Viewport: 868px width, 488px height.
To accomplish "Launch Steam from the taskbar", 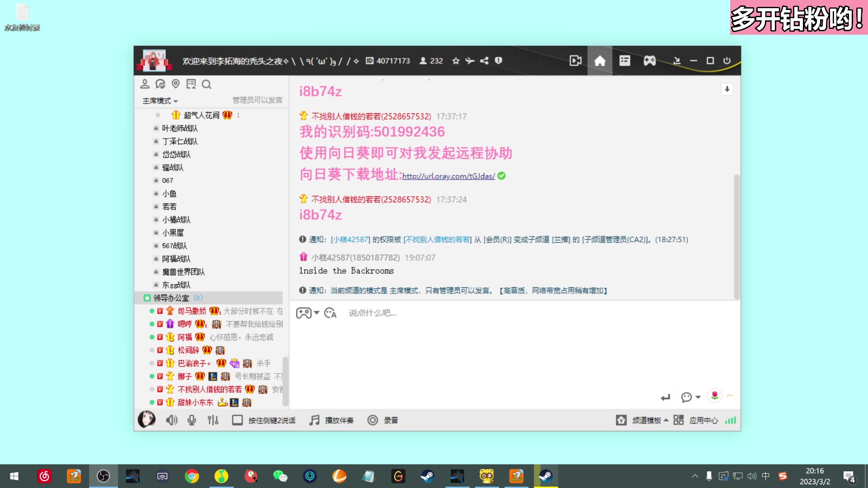I will point(428,476).
